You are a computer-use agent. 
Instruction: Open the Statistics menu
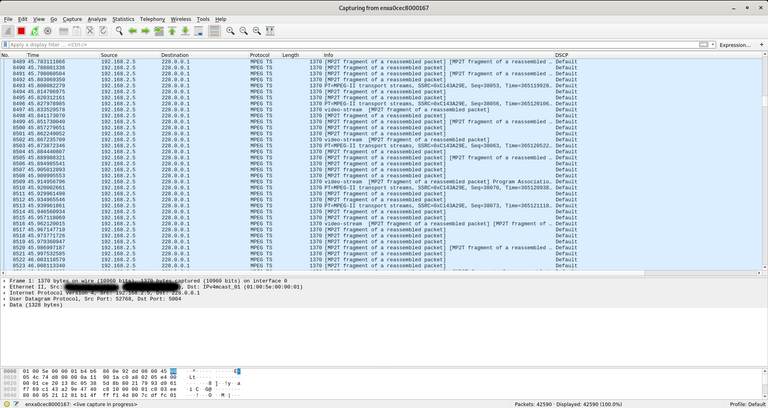(x=123, y=19)
